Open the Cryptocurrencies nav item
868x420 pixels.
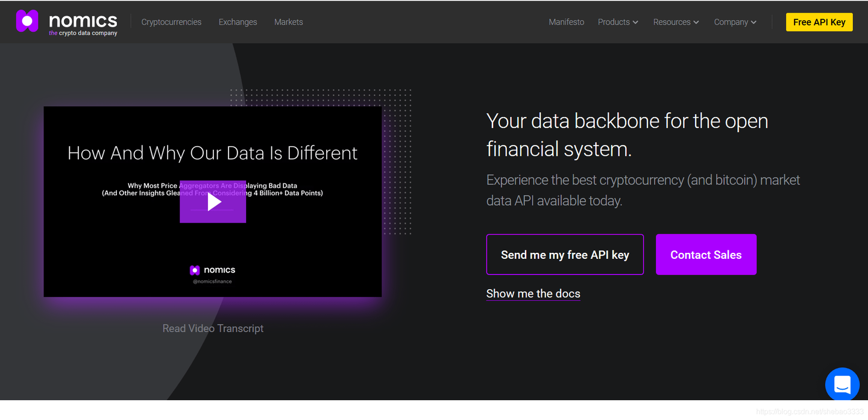(171, 22)
